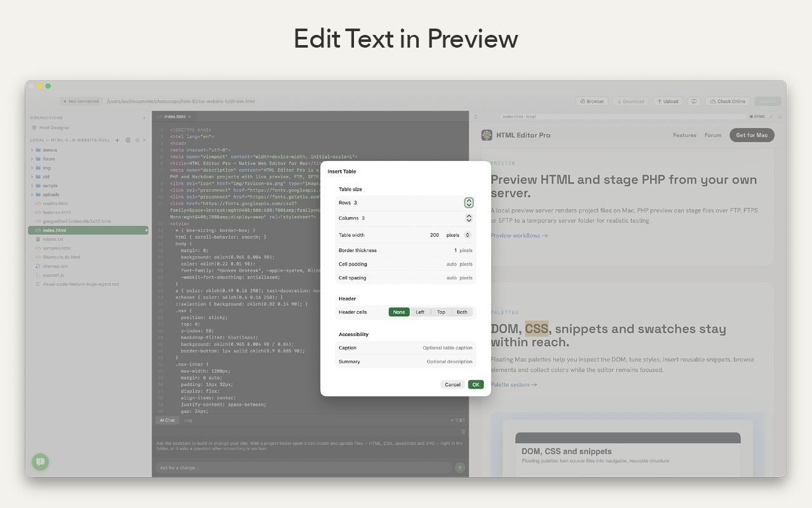Viewport: 812px width, 508px height.
Task: Select index.html in the file tree
Action: [88, 230]
